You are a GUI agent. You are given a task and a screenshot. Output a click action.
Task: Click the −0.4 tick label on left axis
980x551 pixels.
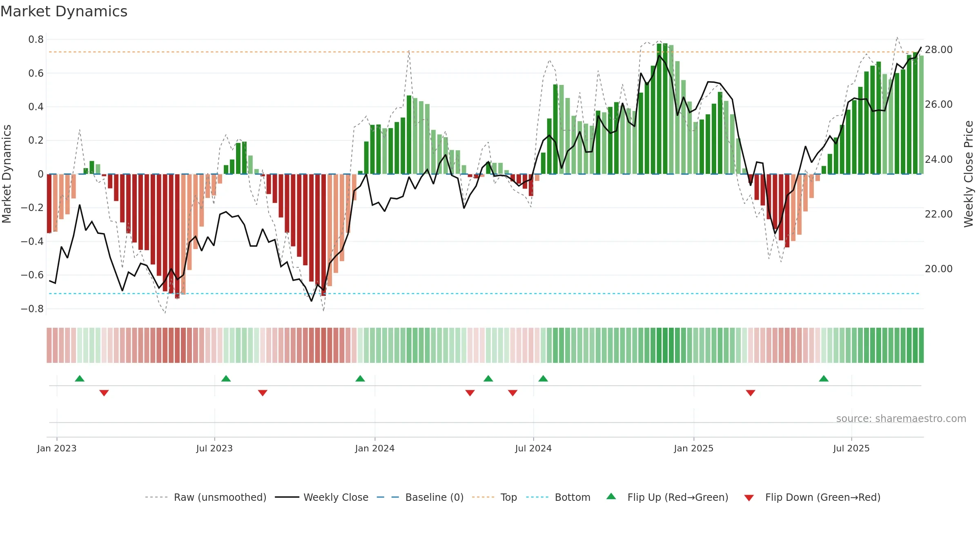(x=32, y=241)
